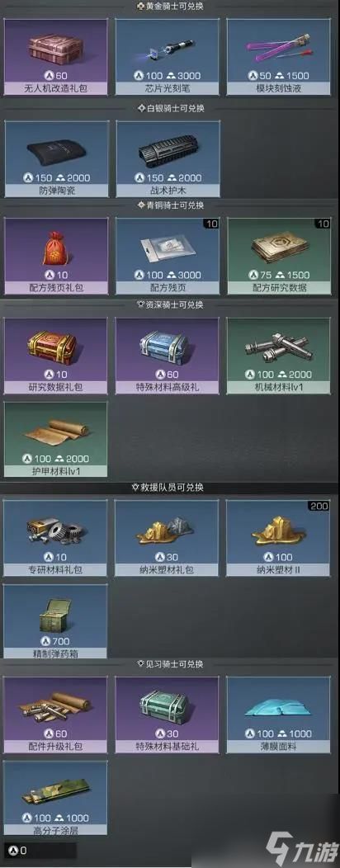Select the 专研材料礼包 gears item

point(55,538)
